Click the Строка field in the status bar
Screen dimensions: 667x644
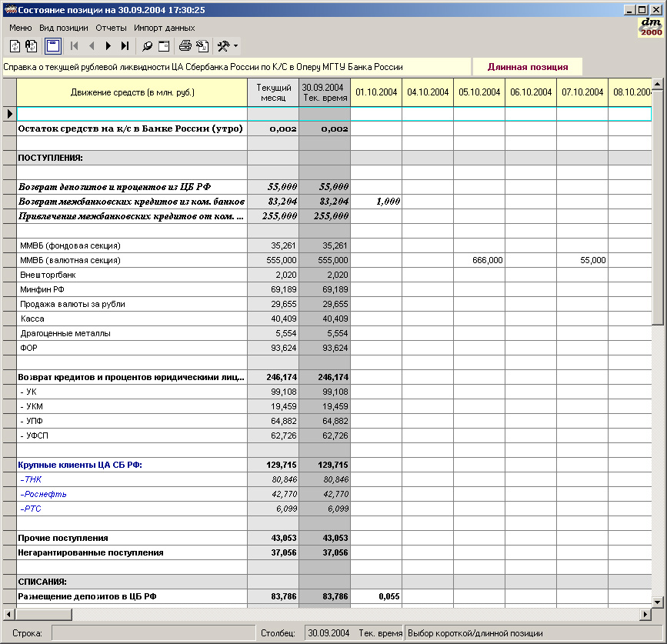point(153,633)
